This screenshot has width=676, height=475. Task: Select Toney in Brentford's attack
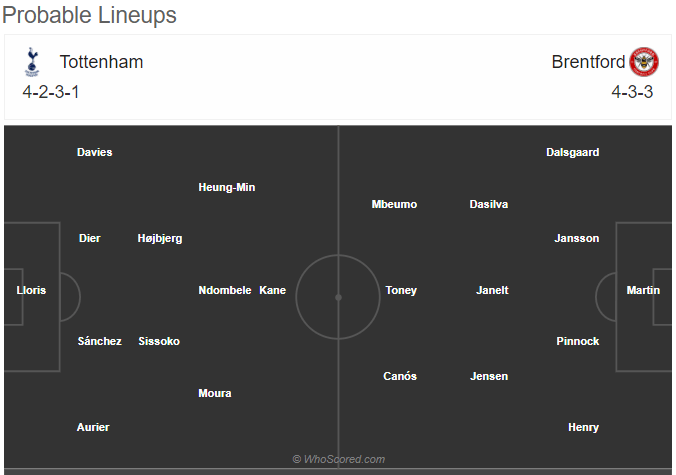(401, 290)
